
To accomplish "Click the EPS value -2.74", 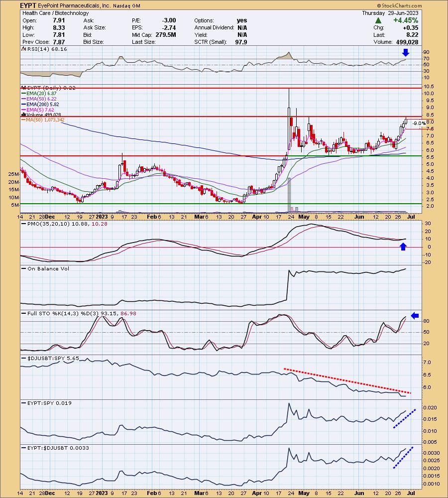I will [169, 27].
